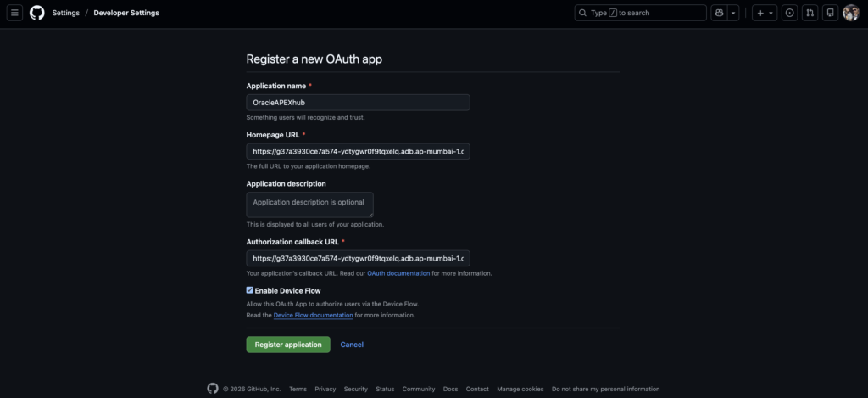Open the Device Flow documentation link
The width and height of the screenshot is (868, 398).
coord(313,315)
